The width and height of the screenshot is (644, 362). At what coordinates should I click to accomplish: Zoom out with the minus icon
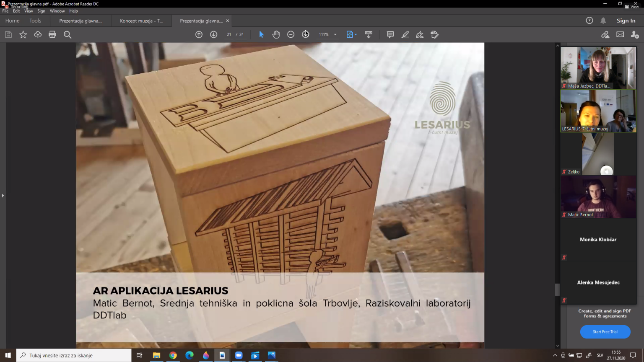pyautogui.click(x=291, y=34)
